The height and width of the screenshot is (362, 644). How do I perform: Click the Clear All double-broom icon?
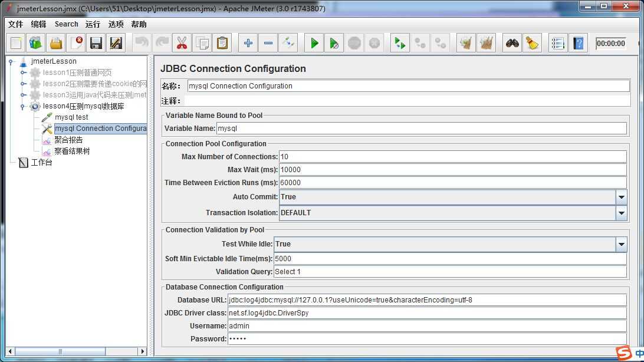click(x=486, y=43)
